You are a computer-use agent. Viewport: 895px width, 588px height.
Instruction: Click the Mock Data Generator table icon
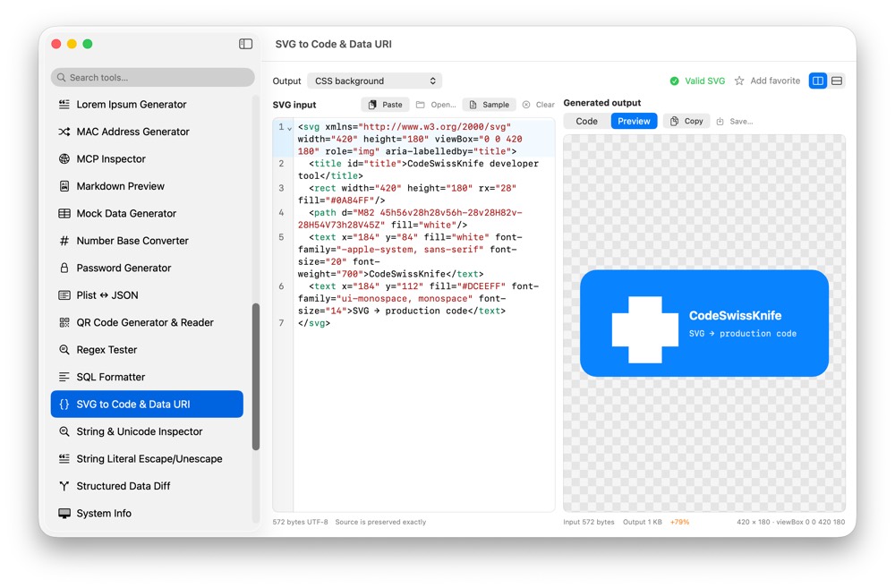[64, 214]
